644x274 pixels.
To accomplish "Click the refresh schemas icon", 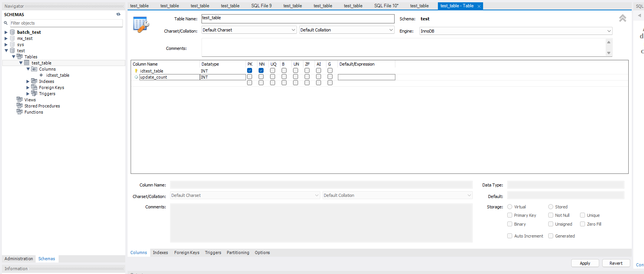I will (118, 14).
